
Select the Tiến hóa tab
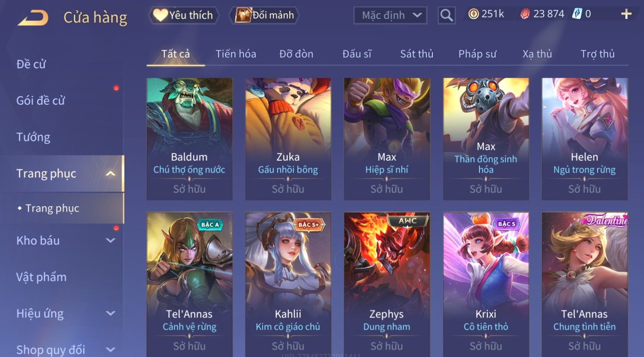(x=236, y=54)
